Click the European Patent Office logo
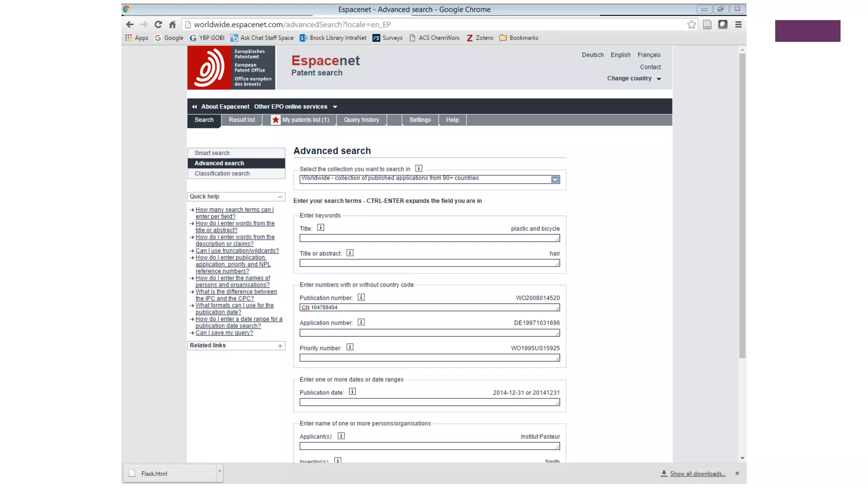This screenshot has width=868, height=488. coord(231,68)
